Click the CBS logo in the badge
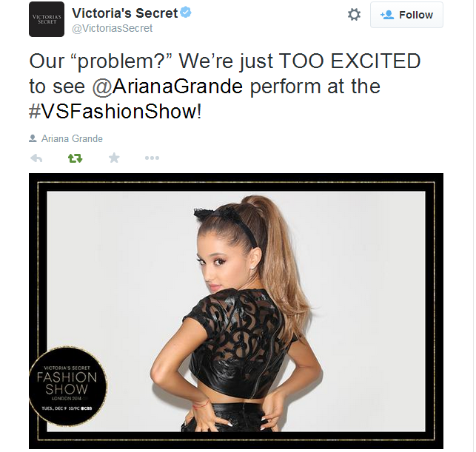476x452 pixels. [85, 408]
